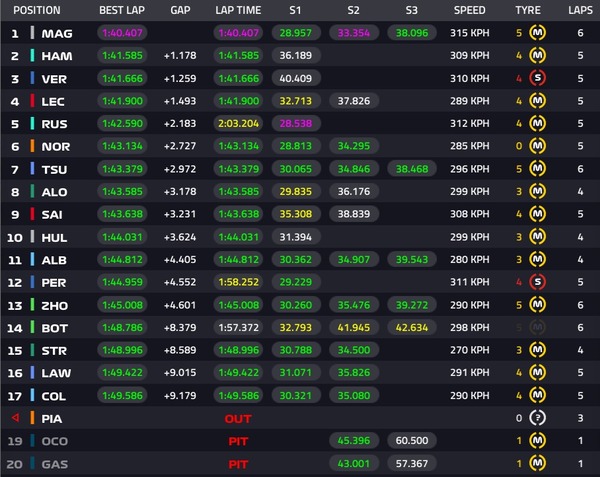Click MAG's yellow medium tyre icon

point(536,33)
